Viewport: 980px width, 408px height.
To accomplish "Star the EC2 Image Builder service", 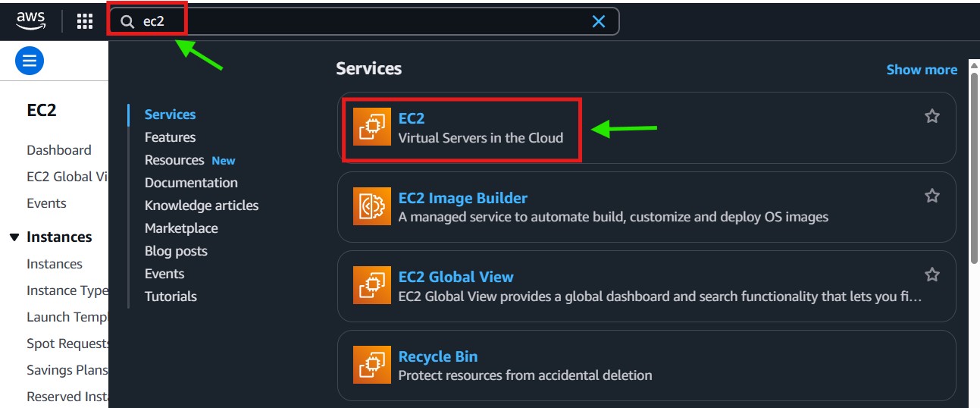I will click(932, 196).
